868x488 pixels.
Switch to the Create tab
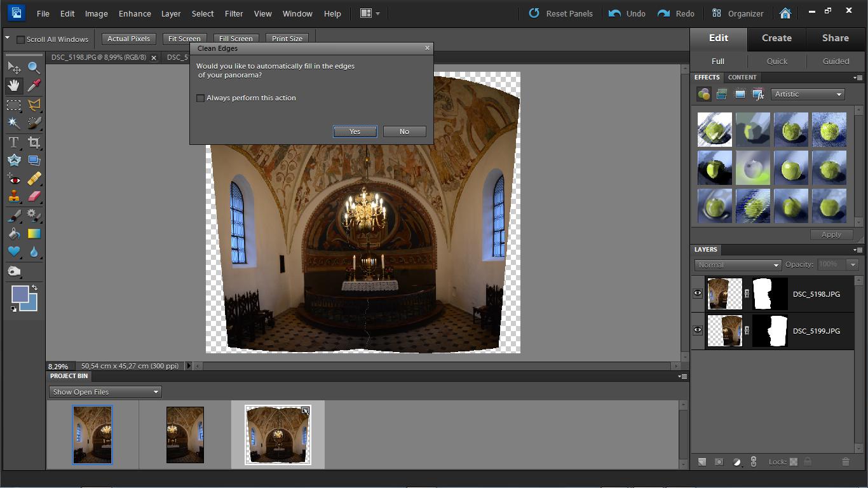click(x=776, y=38)
